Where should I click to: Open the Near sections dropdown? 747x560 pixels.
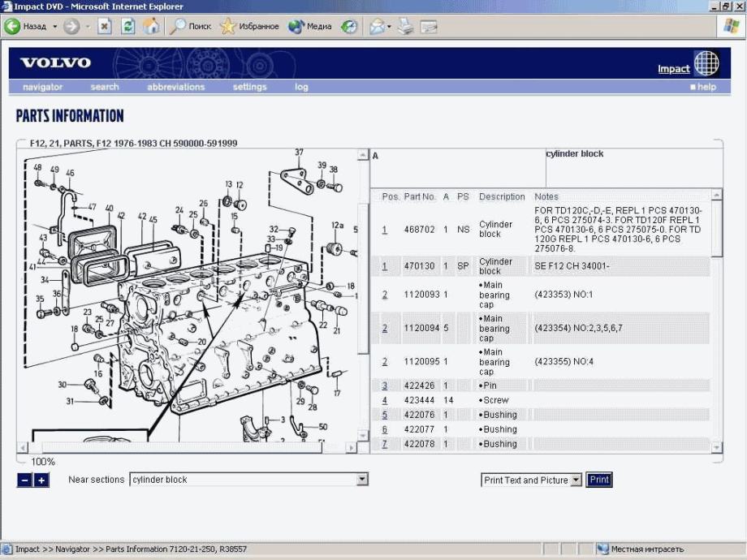(362, 480)
